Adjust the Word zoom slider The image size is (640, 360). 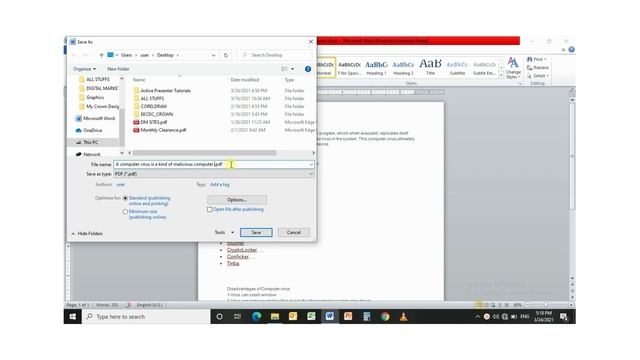(x=546, y=305)
